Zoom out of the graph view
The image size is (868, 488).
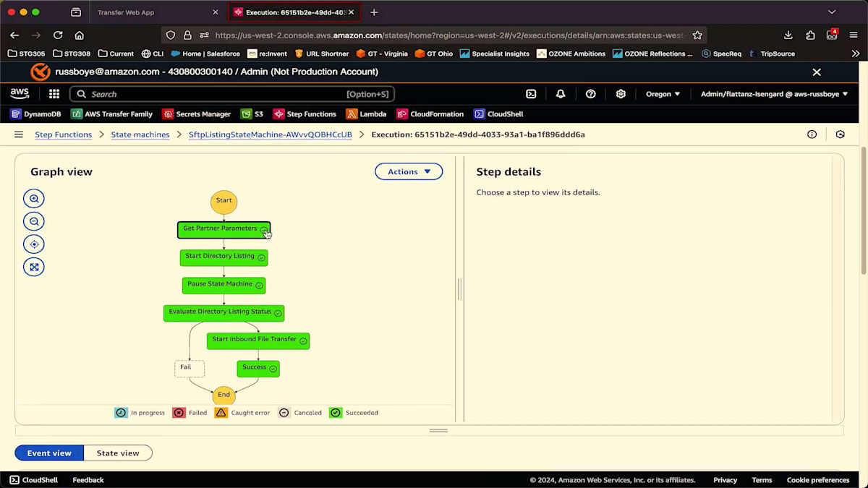pos(34,221)
